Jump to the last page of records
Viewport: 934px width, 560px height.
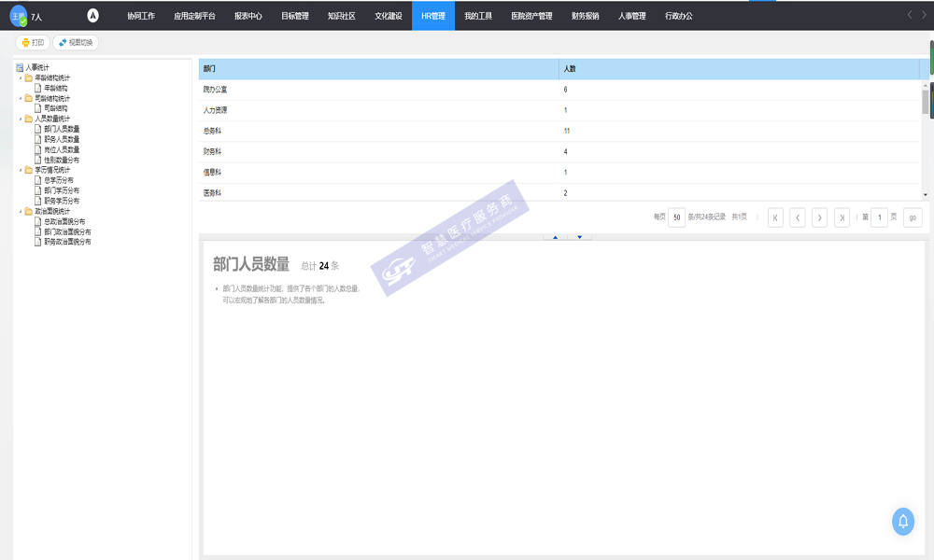[842, 217]
